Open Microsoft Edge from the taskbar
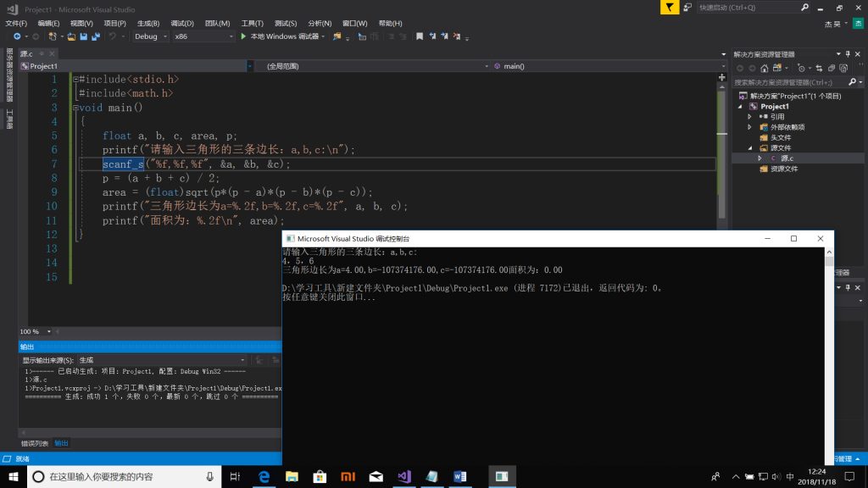The height and width of the screenshot is (488, 868). click(264, 476)
